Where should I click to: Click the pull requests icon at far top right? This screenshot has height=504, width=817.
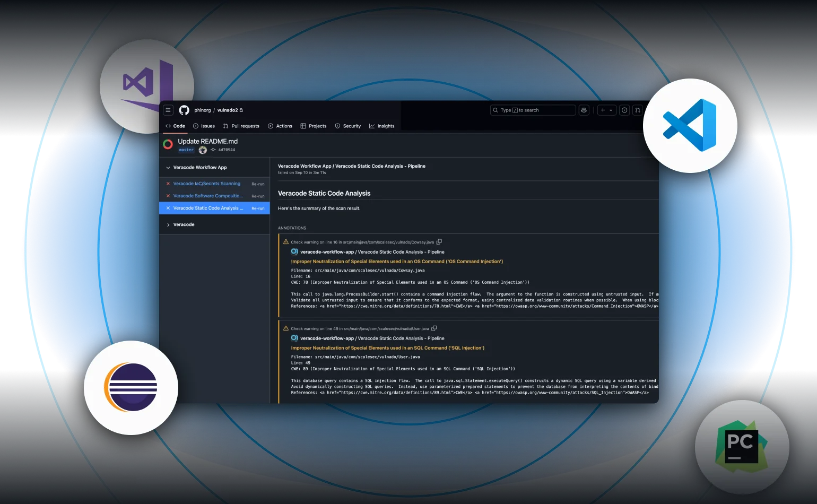pos(637,110)
